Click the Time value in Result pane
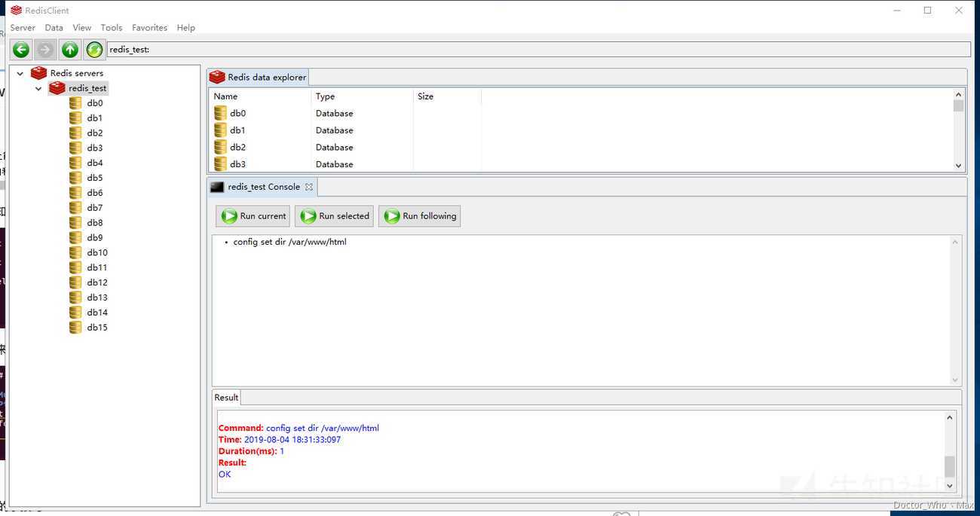The width and height of the screenshot is (980, 516). (x=292, y=440)
